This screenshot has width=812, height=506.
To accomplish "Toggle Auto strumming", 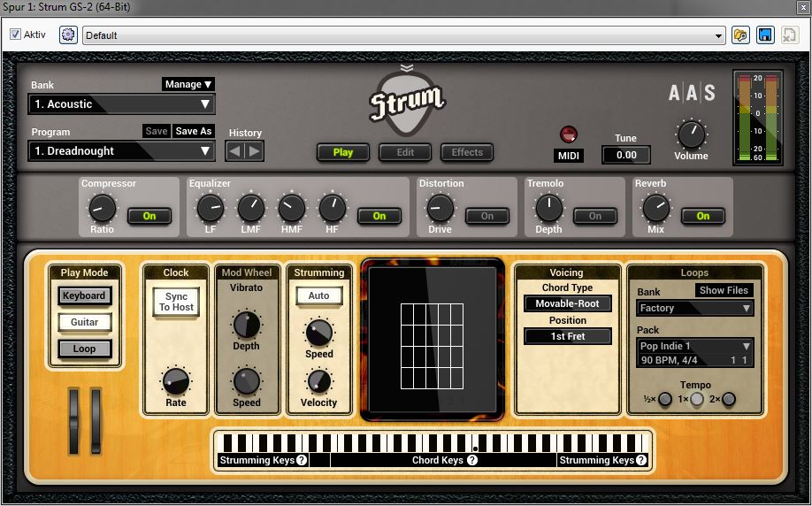I will click(319, 295).
